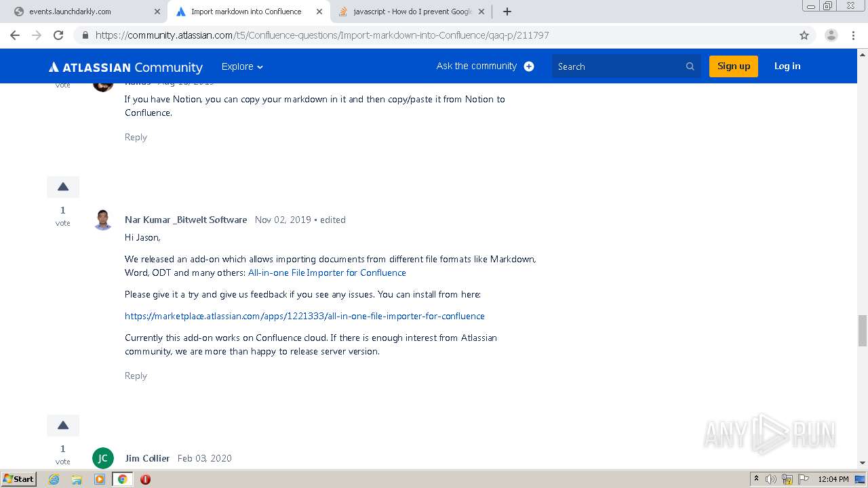Open Nar Kumar's profile avatar
Image resolution: width=868 pixels, height=488 pixels.
pos(103,220)
